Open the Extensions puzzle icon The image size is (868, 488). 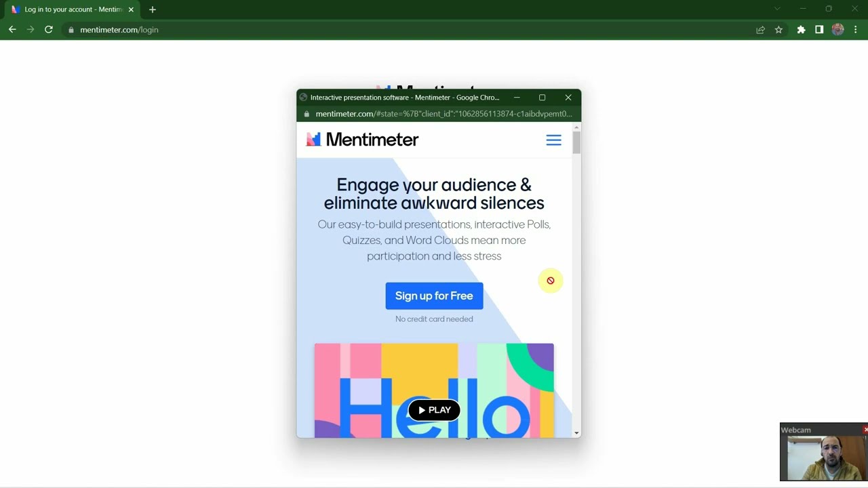click(801, 30)
